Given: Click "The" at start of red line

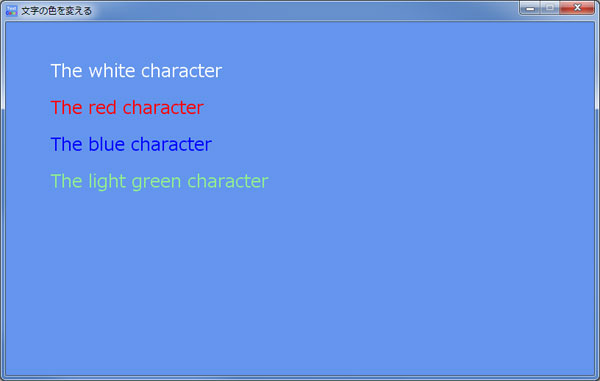Looking at the screenshot, I should coord(66,107).
